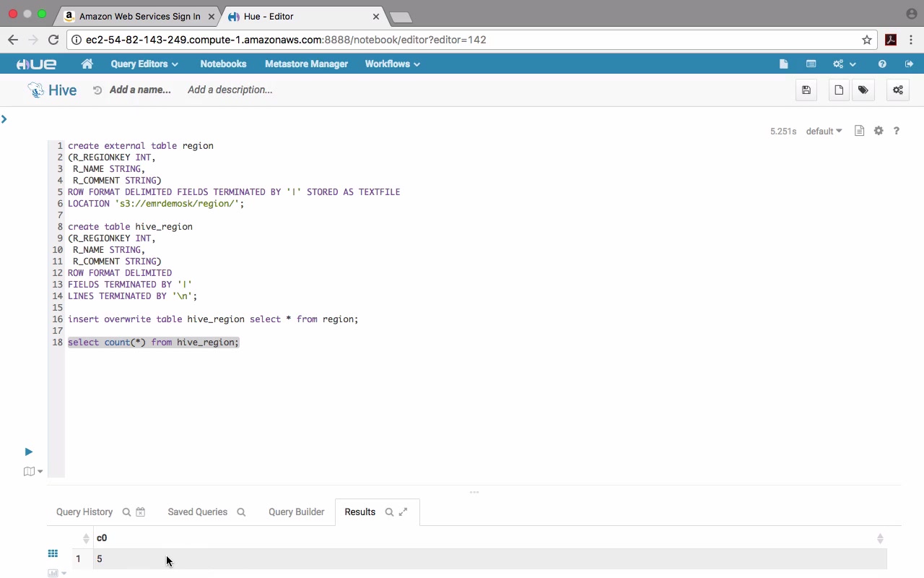Image resolution: width=924 pixels, height=578 pixels.
Task: Open the documents page icon in navbar
Action: pyautogui.click(x=783, y=64)
